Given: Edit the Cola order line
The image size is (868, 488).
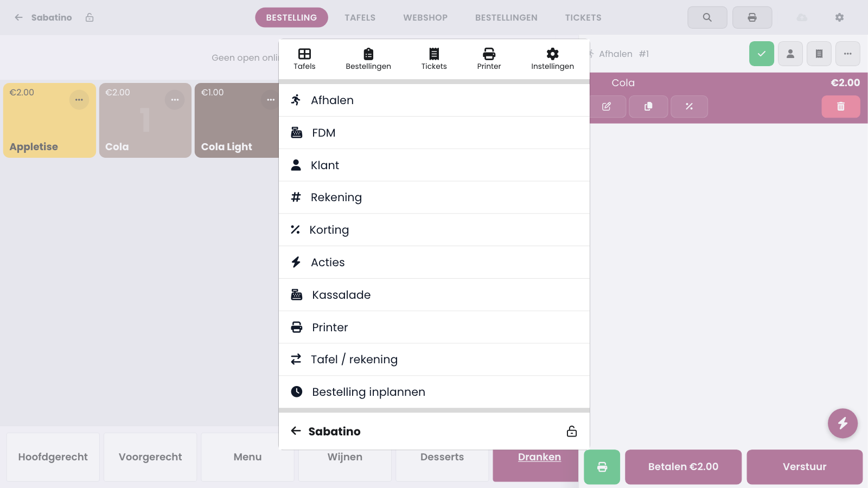Looking at the screenshot, I should 607,106.
